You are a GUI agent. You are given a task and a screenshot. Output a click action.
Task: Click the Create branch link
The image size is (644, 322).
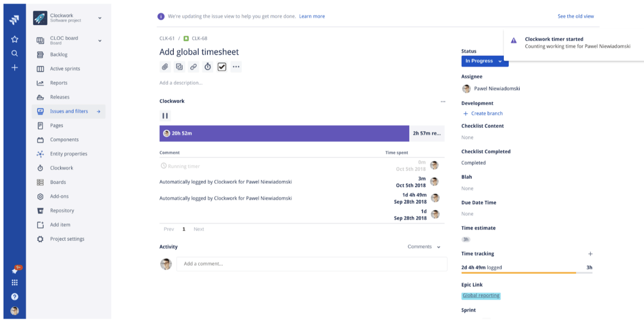pyautogui.click(x=487, y=114)
